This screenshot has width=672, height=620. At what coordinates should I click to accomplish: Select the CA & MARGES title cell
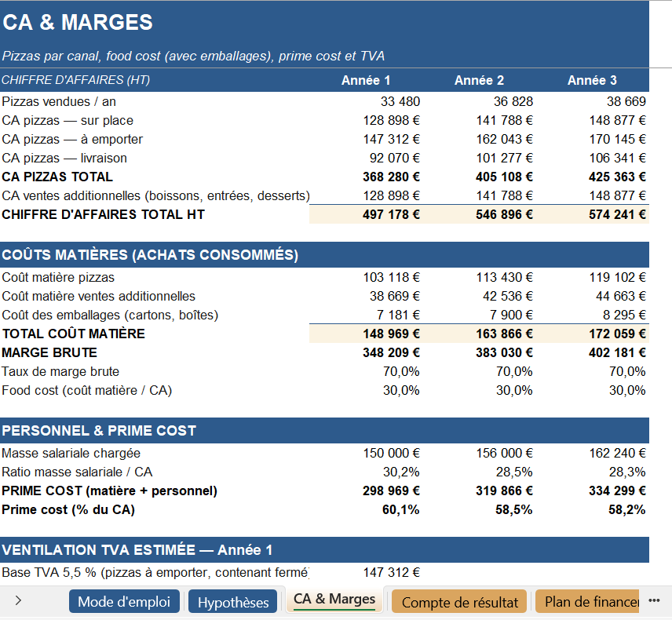pyautogui.click(x=78, y=22)
